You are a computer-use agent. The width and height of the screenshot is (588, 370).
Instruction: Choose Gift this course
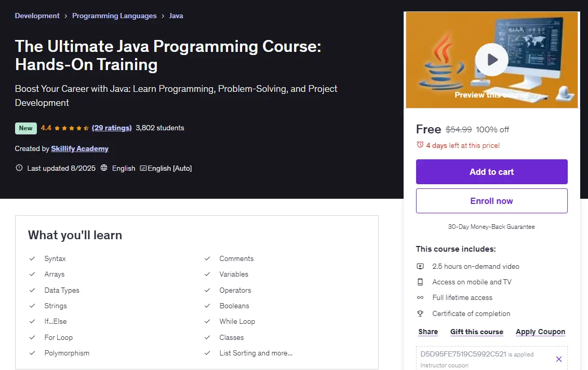[x=477, y=332]
